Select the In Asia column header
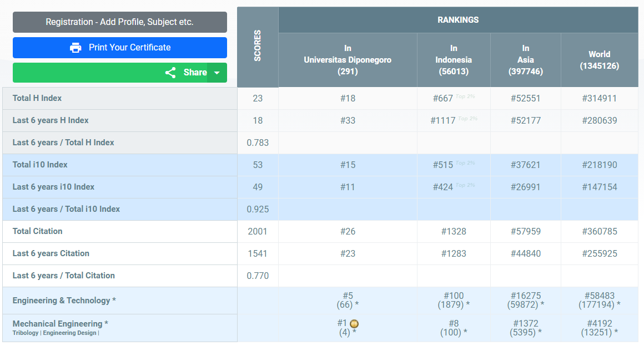This screenshot has height=346, width=644. (525, 60)
